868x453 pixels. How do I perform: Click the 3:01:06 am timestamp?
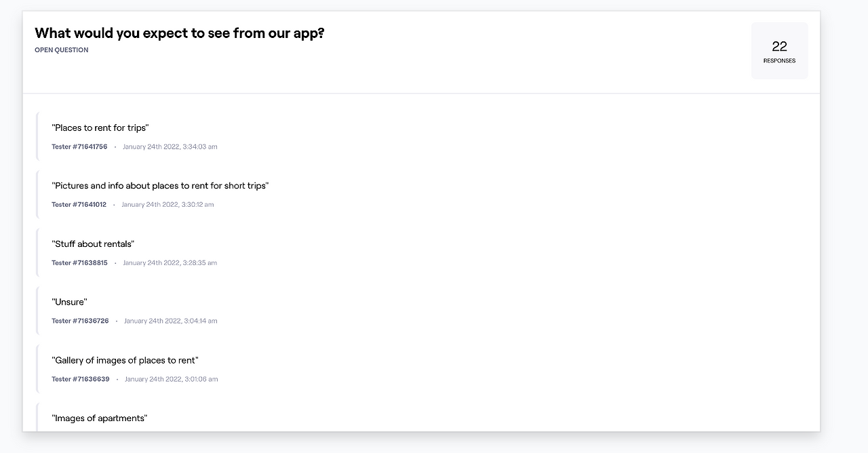coord(171,380)
